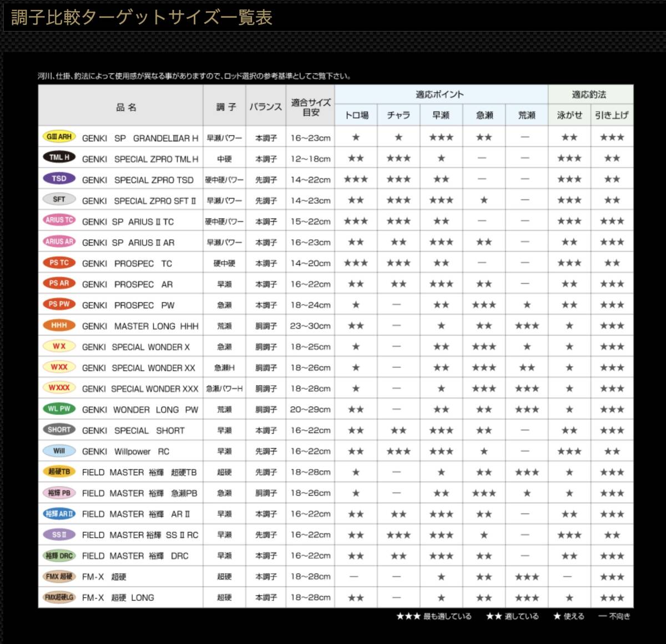666x644 pixels.
Task: Click the 早瀬 column header
Action: click(441, 115)
